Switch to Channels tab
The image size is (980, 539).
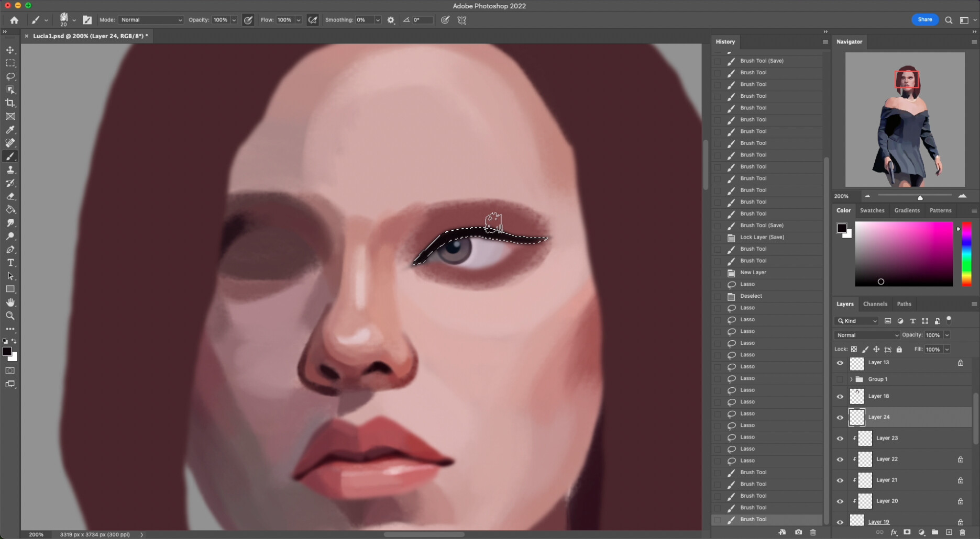point(875,304)
